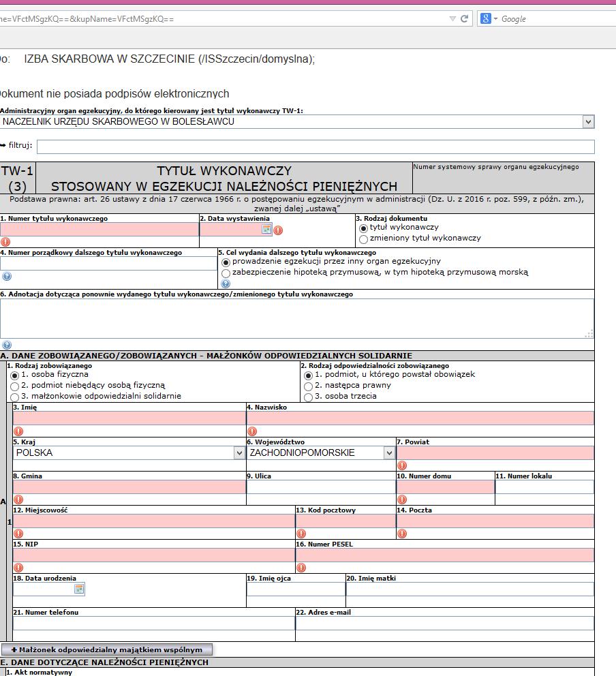This screenshot has height=676, width=616.
Task: Open the URL bar history dropdown arrow
Action: 452,18
